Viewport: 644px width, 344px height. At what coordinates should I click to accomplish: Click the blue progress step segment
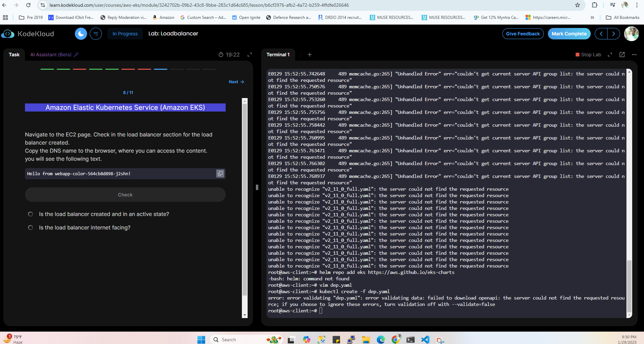161,69
